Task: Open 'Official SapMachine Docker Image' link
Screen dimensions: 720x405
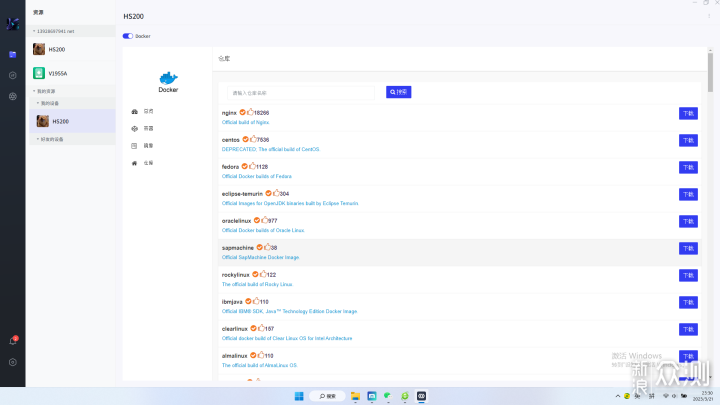Action: click(260, 258)
